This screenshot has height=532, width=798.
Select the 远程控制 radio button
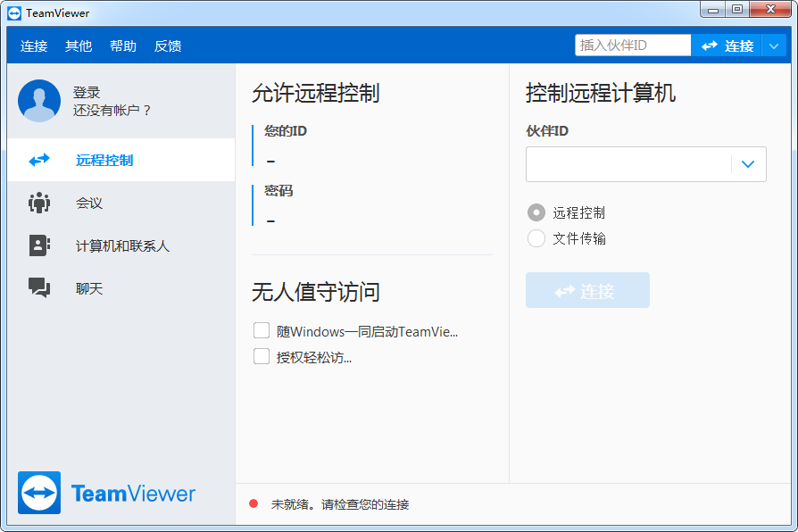[536, 212]
